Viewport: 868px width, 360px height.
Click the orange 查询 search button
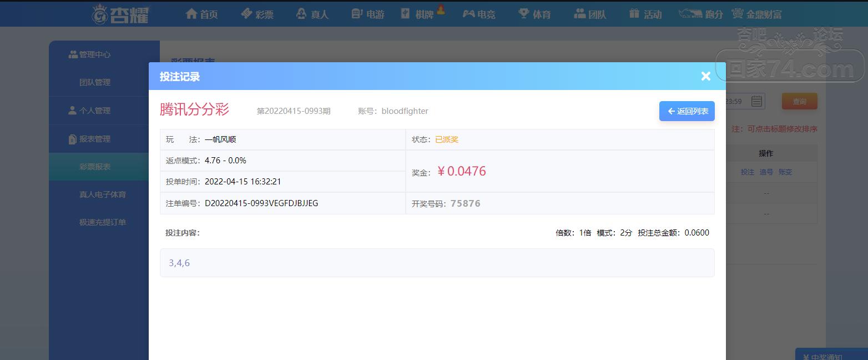point(800,101)
